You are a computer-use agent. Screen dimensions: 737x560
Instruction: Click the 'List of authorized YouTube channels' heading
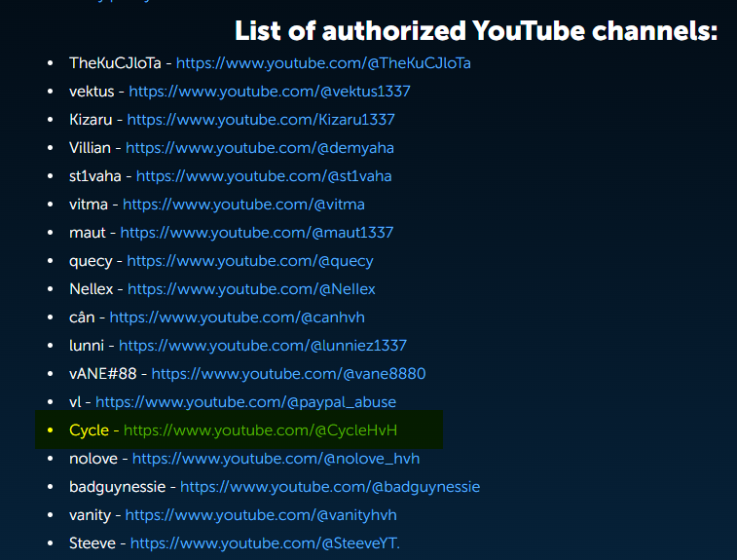pyautogui.click(x=476, y=30)
